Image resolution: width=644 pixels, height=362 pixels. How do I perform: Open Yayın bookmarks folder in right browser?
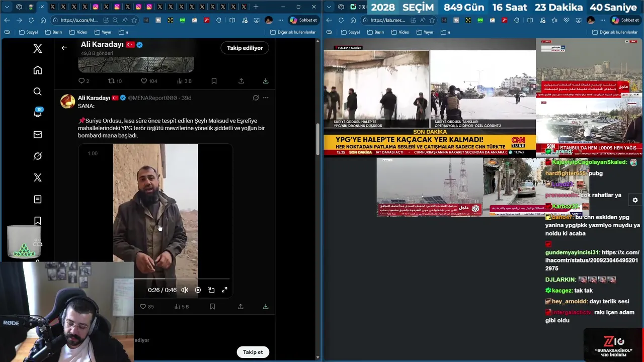[424, 32]
